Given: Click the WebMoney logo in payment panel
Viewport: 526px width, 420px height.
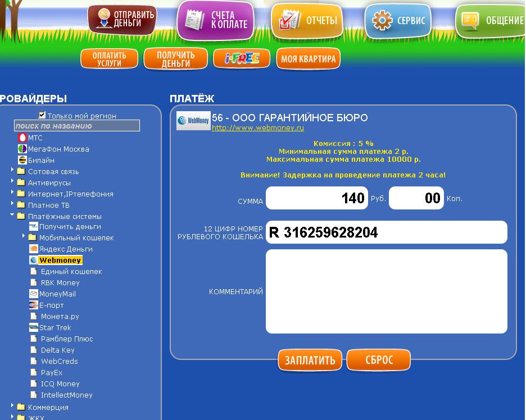Looking at the screenshot, I should (193, 120).
